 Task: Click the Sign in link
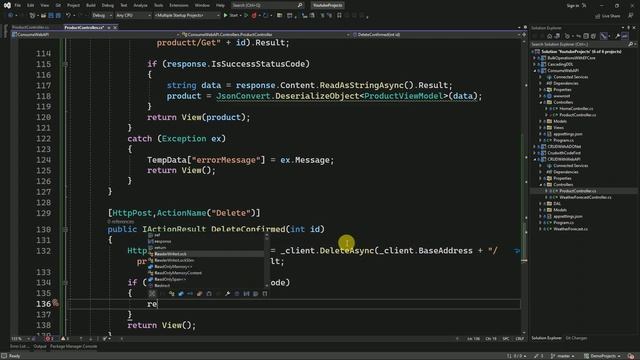pyautogui.click(x=573, y=5)
